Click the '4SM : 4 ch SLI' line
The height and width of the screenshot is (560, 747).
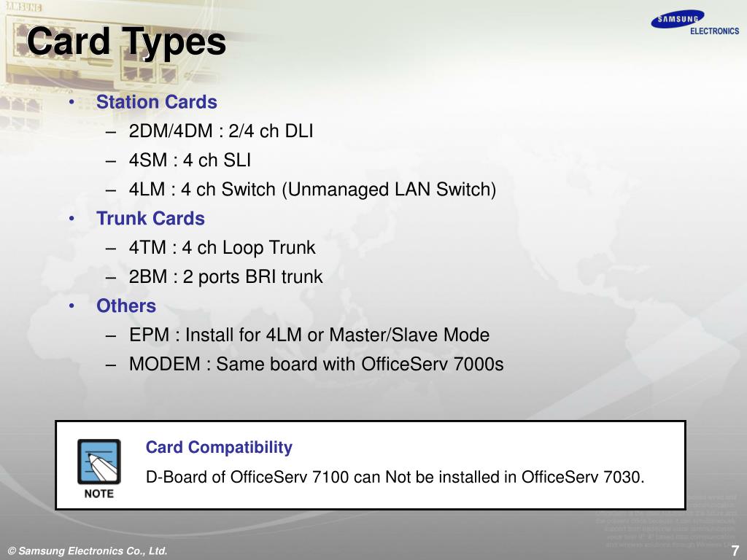[x=190, y=160]
